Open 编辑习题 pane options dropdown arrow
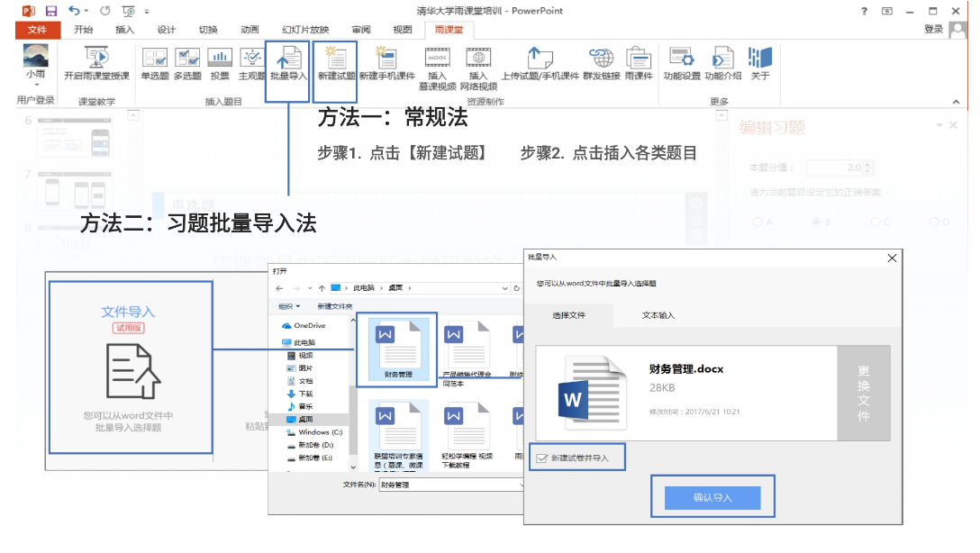 pos(939,125)
